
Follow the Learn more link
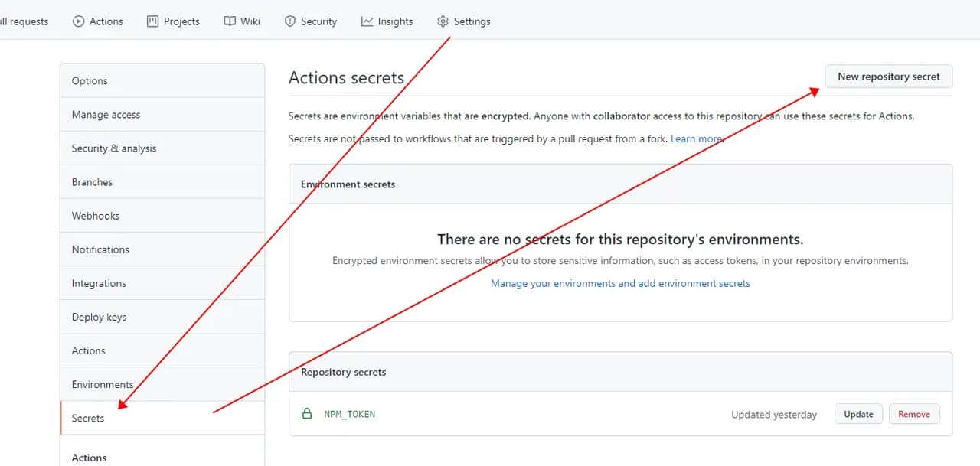[696, 139]
